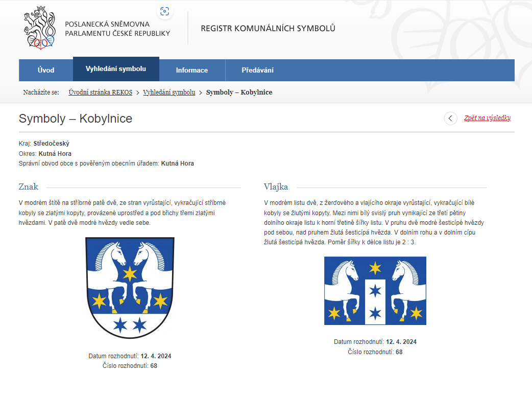
Task: Click the Číslo rozhodnutí 68 under the flag
Action: (x=375, y=352)
